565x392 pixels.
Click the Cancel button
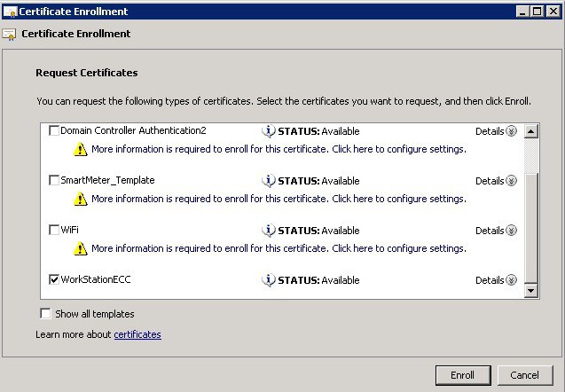[525, 375]
